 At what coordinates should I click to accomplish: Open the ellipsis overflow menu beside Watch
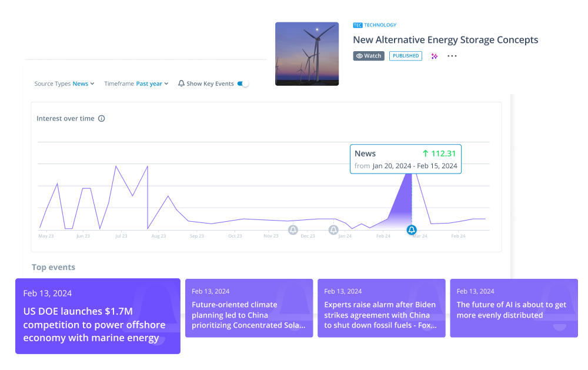click(452, 56)
